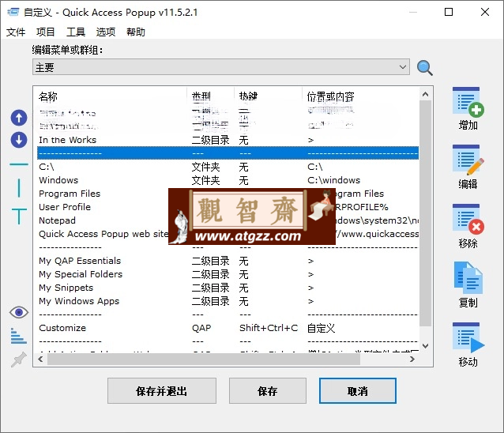504x433 pixels.
Task: Click the 保存 button
Action: point(268,391)
